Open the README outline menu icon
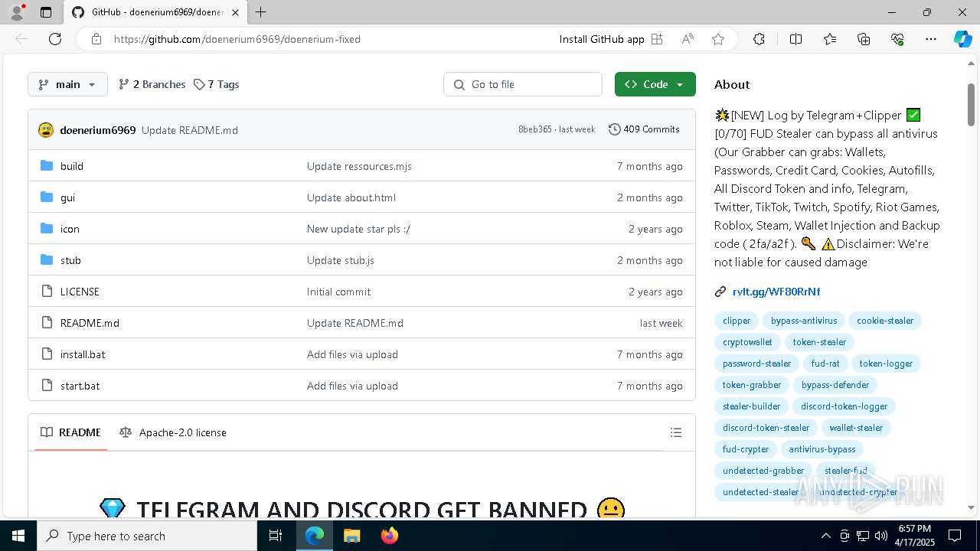980x551 pixels. pyautogui.click(x=676, y=432)
